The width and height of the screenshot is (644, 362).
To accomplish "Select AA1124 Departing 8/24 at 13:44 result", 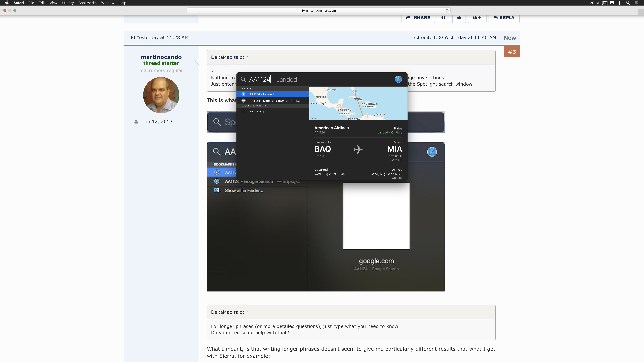I will pyautogui.click(x=273, y=101).
